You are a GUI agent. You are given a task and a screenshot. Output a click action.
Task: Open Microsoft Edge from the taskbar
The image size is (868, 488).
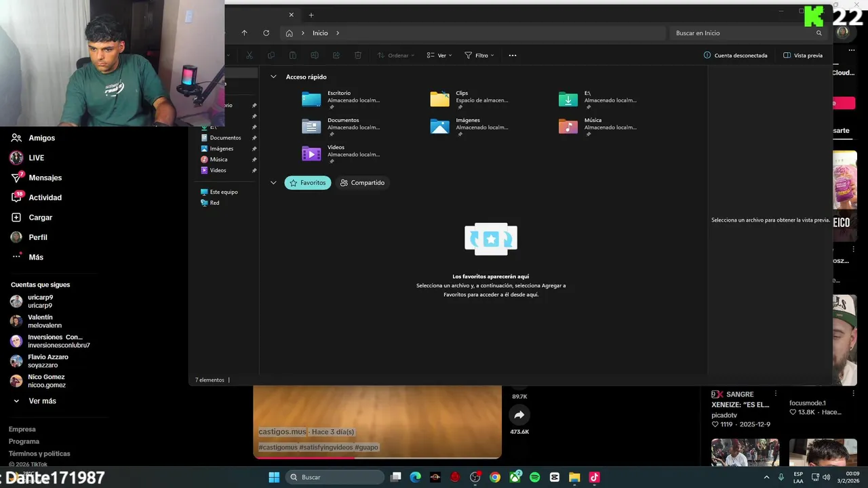pos(416,477)
